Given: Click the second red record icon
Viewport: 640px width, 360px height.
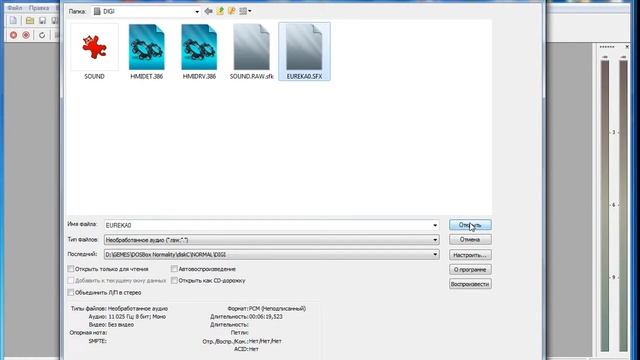Looking at the screenshot, I should (x=26, y=35).
